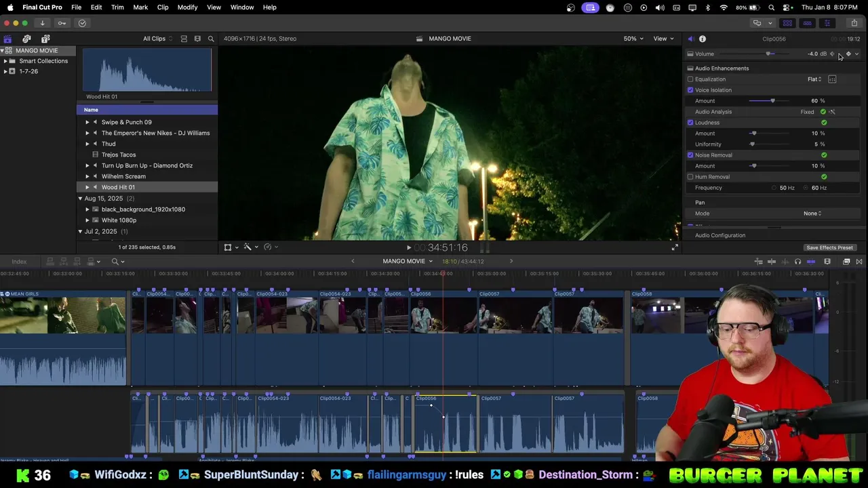Expand the Wilhelm Scream clip row

(87, 176)
